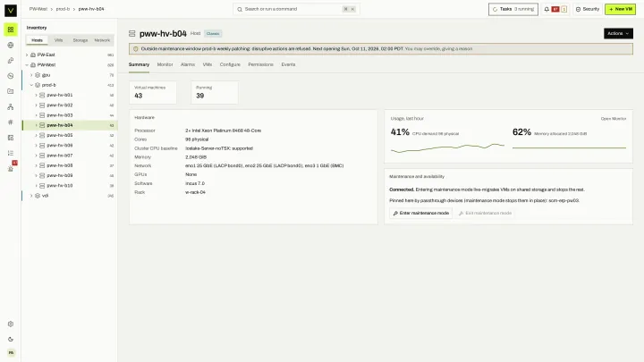Click the yellow warning count badge

tap(563, 9)
